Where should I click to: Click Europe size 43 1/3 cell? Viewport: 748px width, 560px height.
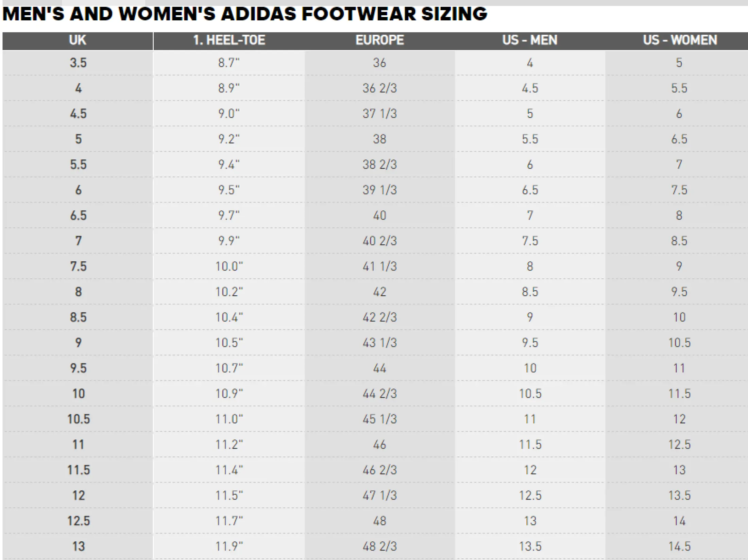380,343
